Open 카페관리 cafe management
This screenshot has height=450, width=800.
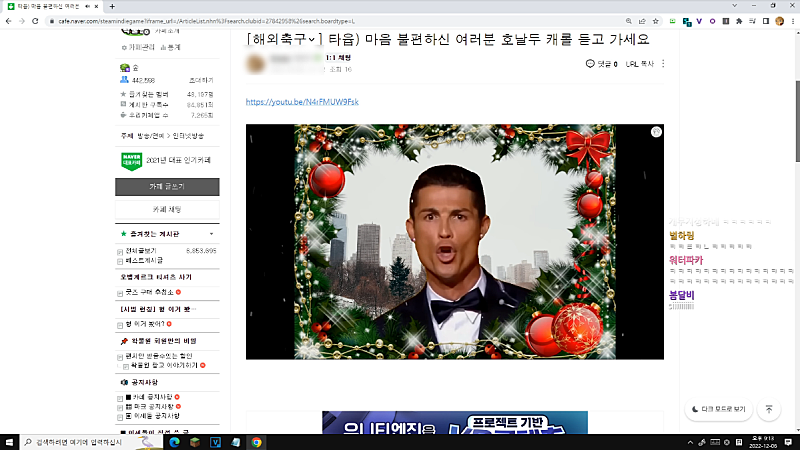click(138, 47)
